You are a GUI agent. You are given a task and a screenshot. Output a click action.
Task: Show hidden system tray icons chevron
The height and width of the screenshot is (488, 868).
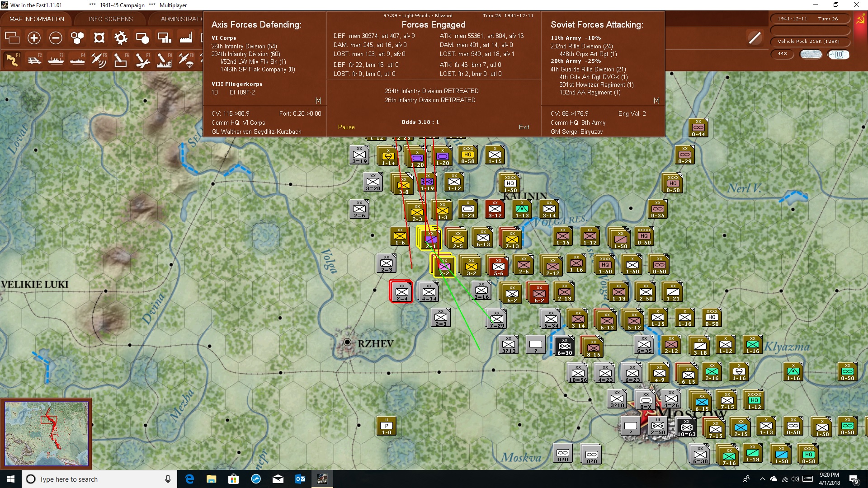pos(763,479)
